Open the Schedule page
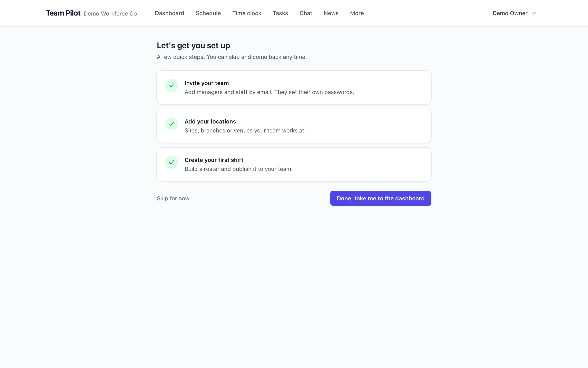This screenshot has width=588, height=368. 208,13
